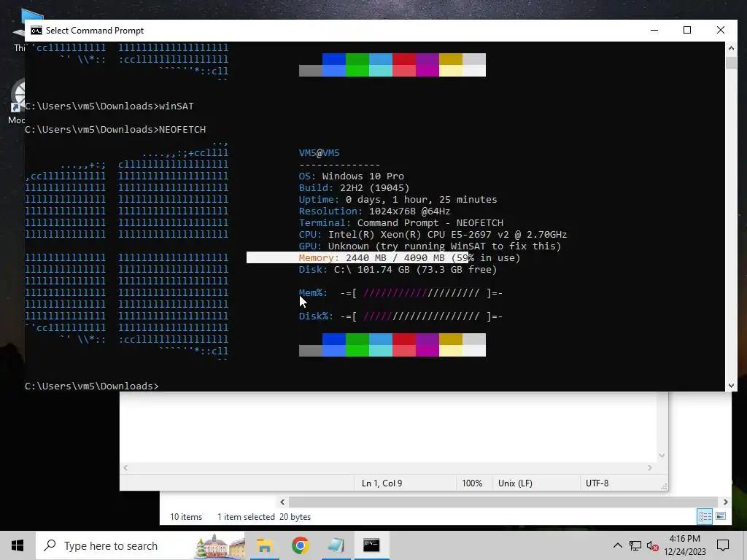The image size is (747, 560).
Task: Maximize the Command Prompt window
Action: [x=687, y=30]
